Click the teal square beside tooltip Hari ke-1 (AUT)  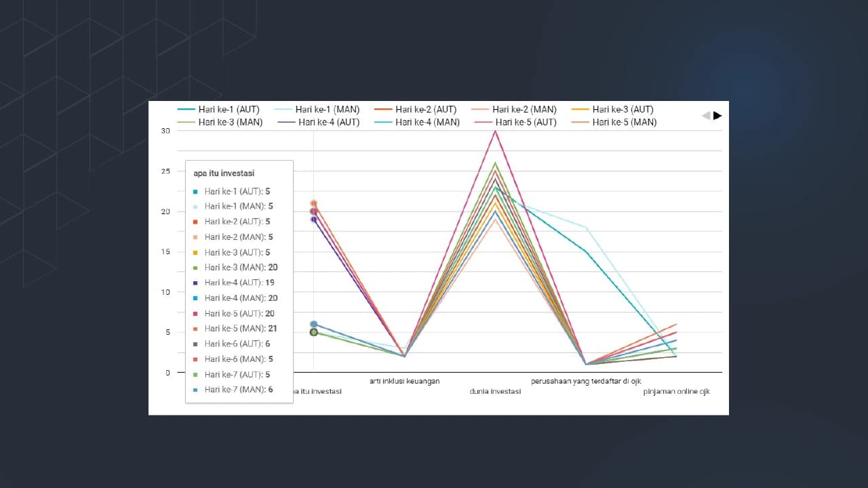(x=195, y=192)
